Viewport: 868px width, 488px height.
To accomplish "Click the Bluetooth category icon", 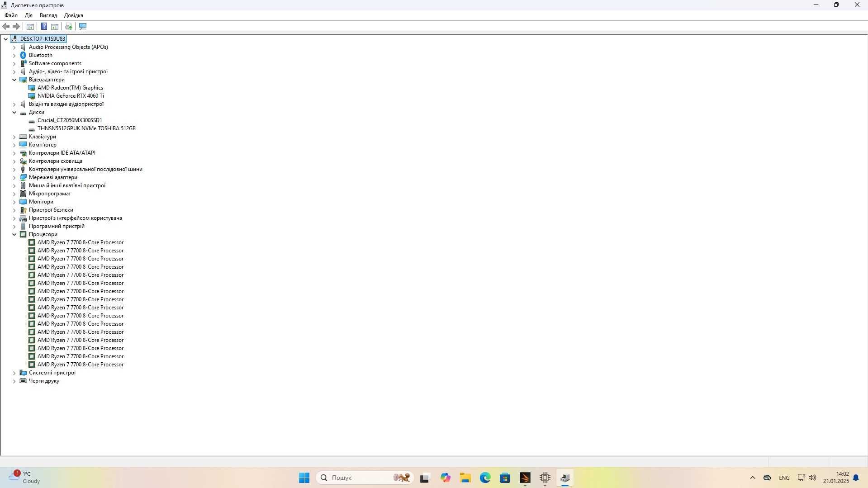I will pyautogui.click(x=23, y=55).
